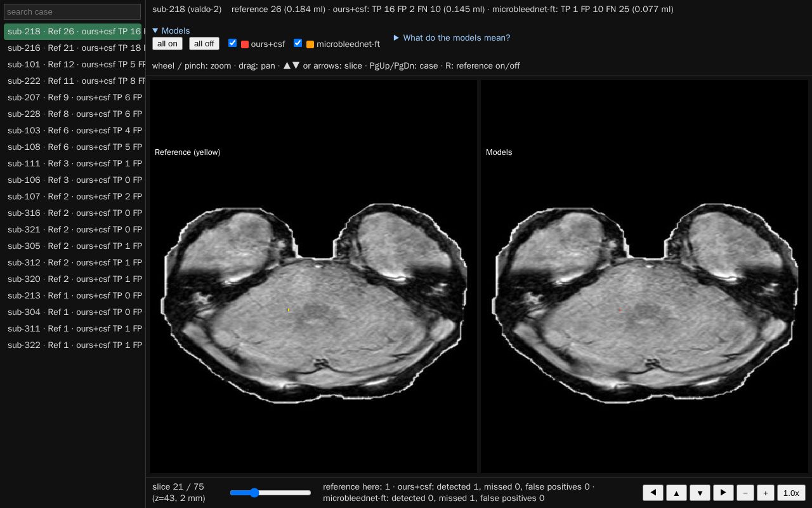812x508 pixels.
Task: Click the red detection marker on Models scan
Action: pos(620,310)
